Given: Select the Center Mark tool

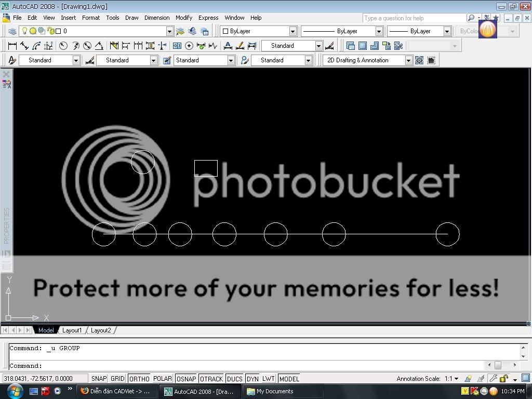Looking at the screenshot, I should [189, 46].
